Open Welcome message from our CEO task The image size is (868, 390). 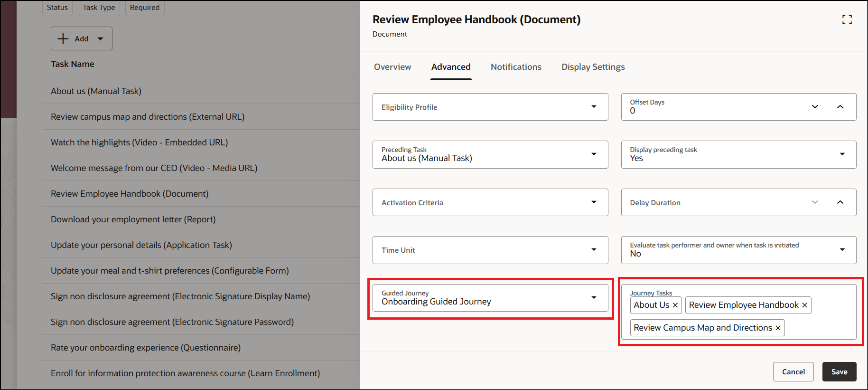pyautogui.click(x=201, y=168)
